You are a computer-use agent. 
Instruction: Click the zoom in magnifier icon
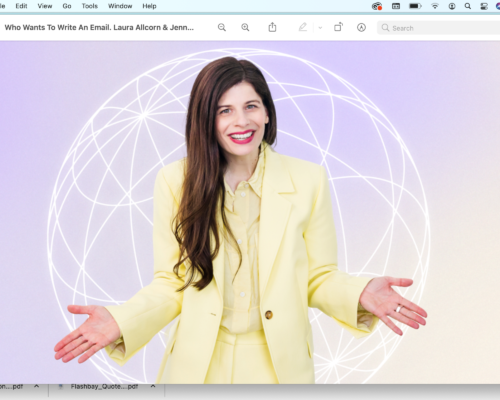coord(245,27)
